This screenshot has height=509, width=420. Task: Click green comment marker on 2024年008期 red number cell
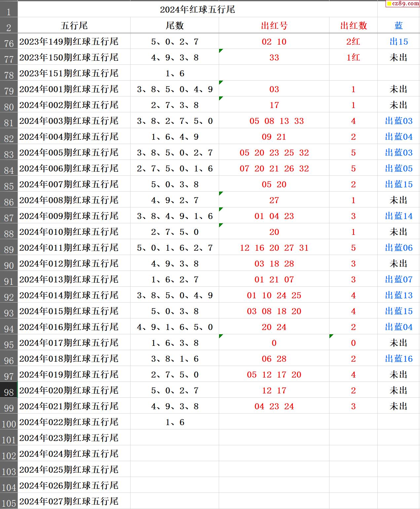click(x=221, y=193)
